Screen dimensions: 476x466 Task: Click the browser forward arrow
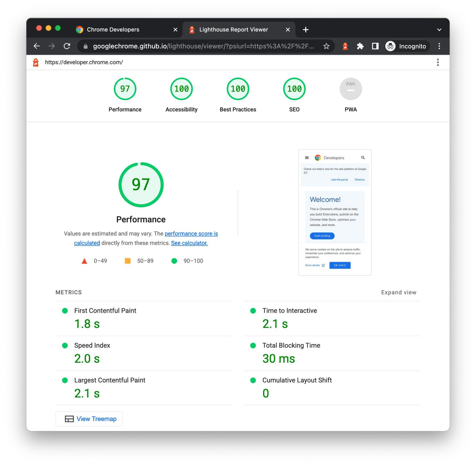[x=52, y=46]
